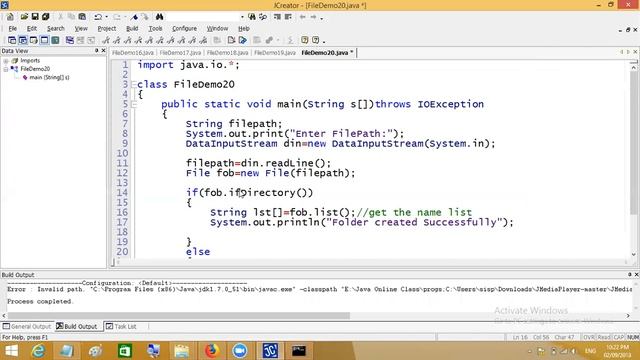Screen dimensions: 640x360
Task: Open the Project menu
Action: 107,29
